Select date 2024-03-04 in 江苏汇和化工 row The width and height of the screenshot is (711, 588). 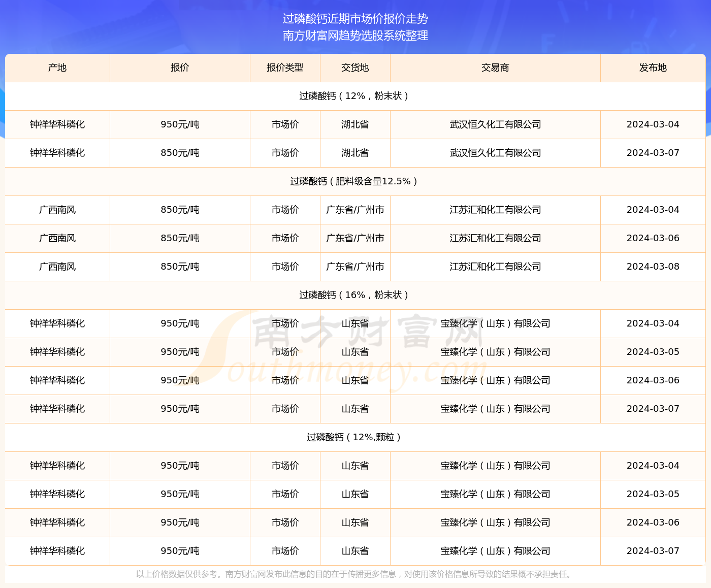coord(653,210)
